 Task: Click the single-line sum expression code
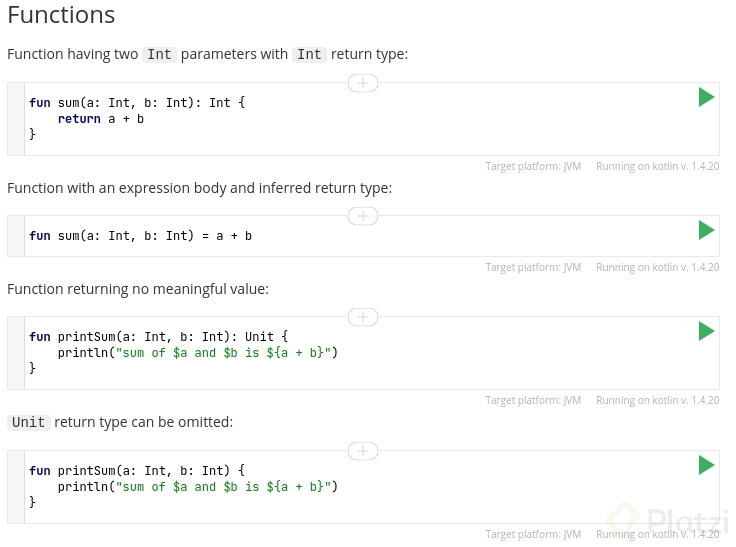[140, 236]
